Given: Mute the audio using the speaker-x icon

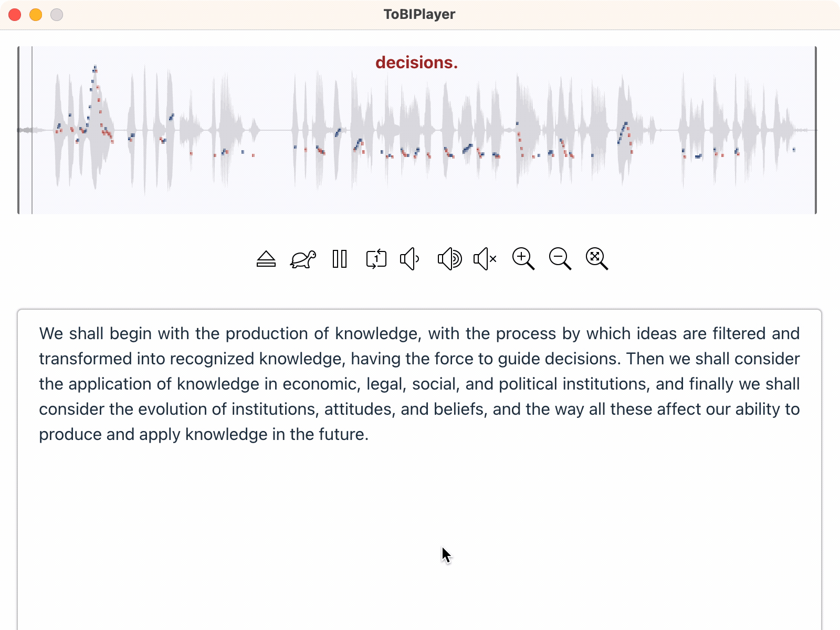Looking at the screenshot, I should tap(485, 259).
